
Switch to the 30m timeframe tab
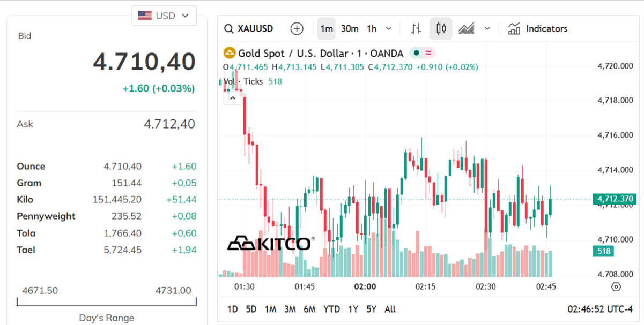[350, 28]
